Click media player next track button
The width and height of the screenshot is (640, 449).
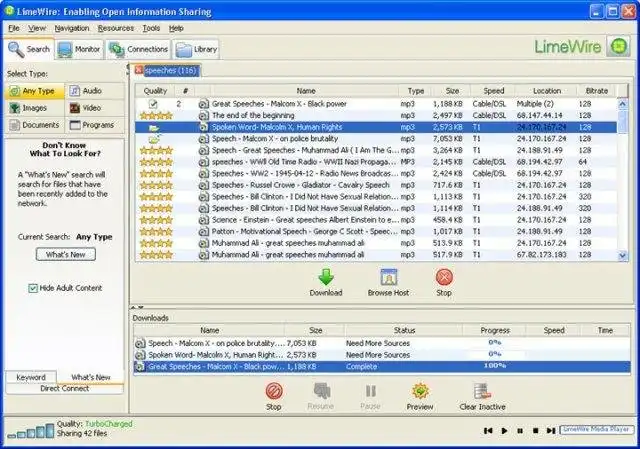(551, 431)
